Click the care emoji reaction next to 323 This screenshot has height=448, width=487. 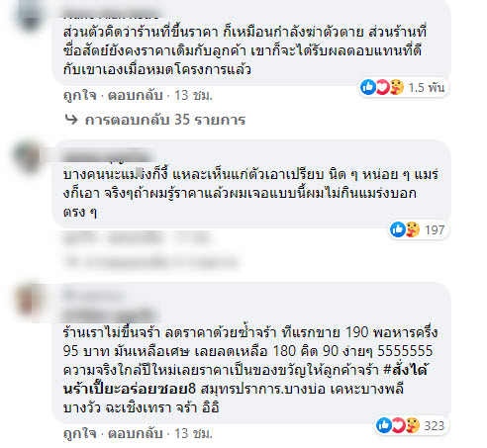pyautogui.click(x=413, y=425)
